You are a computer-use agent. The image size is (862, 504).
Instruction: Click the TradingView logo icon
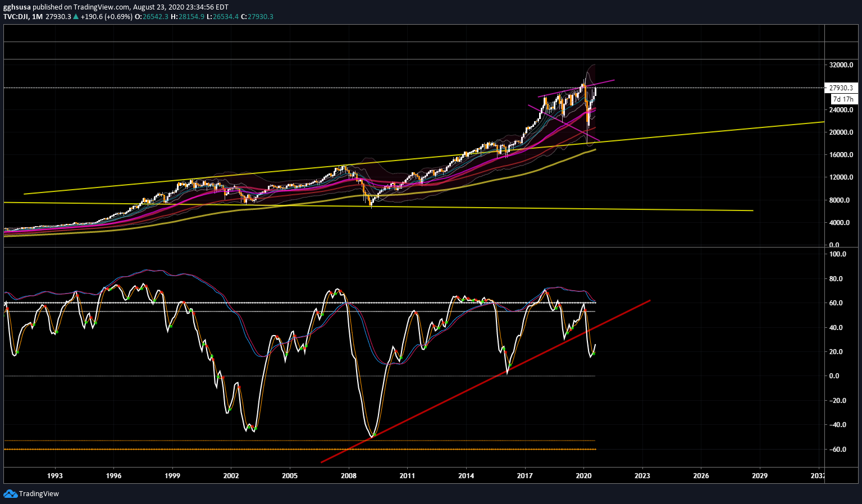click(10, 494)
